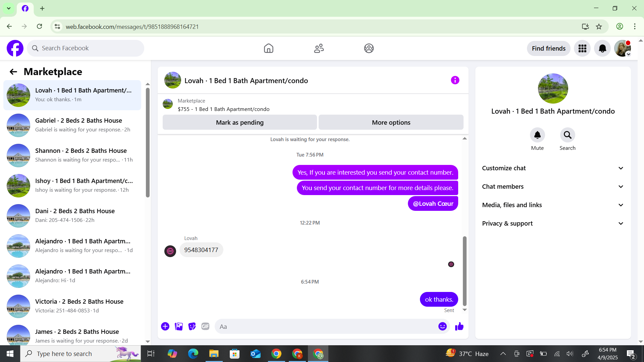Click Lovah's avatar next to phone number

(x=170, y=251)
